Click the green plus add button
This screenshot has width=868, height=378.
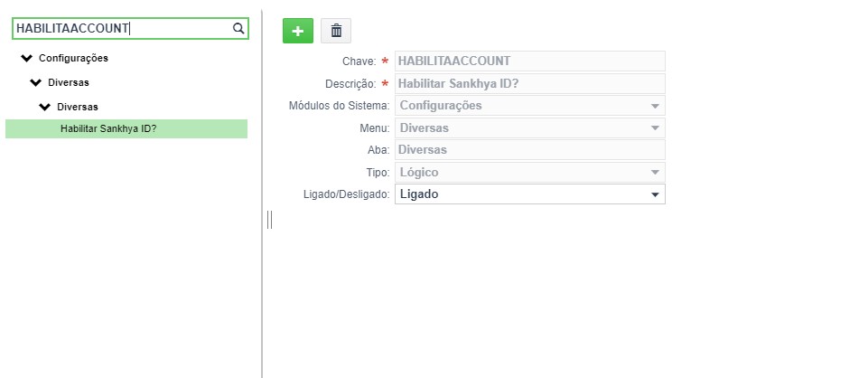pyautogui.click(x=298, y=31)
